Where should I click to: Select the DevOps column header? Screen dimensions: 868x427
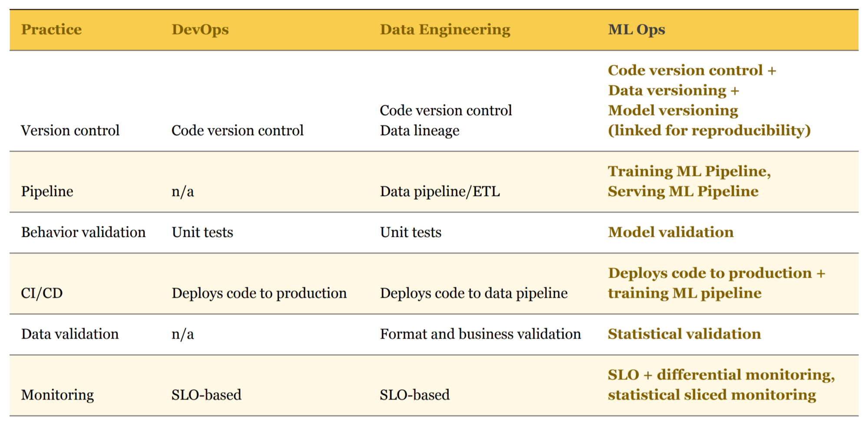point(200,30)
